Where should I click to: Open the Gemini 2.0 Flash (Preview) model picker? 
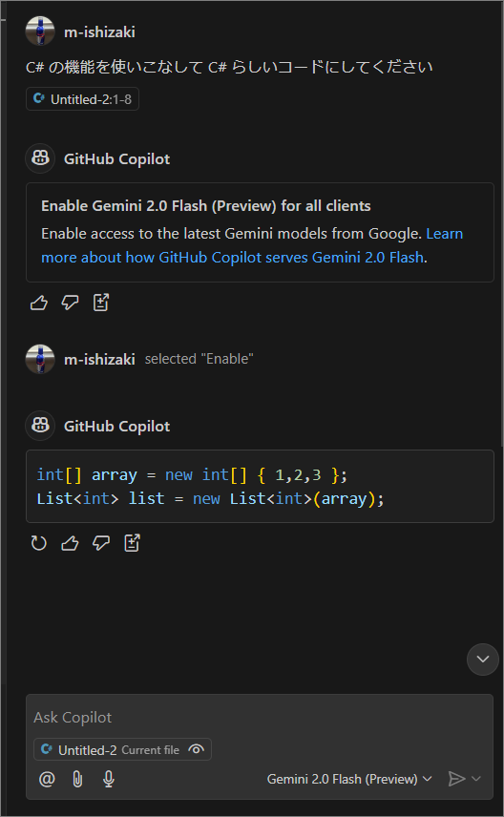click(349, 779)
